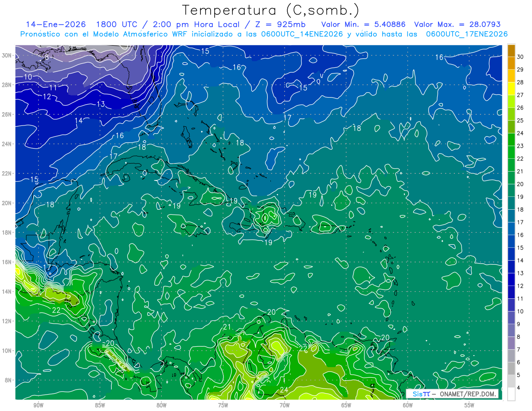The width and height of the screenshot is (532, 411).
Task: Click the '18N' latitude axis label
Action: (6, 232)
